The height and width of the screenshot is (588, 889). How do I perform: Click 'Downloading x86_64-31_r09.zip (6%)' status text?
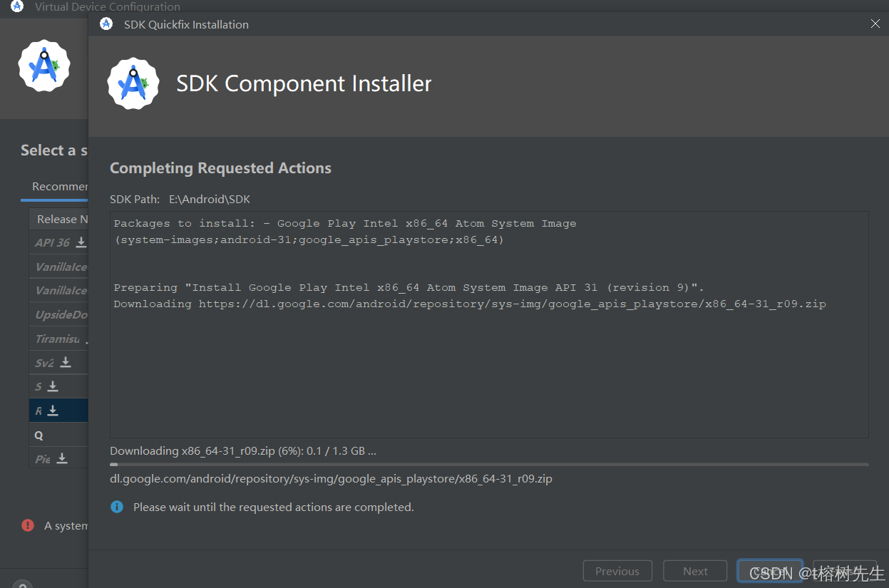(x=242, y=450)
